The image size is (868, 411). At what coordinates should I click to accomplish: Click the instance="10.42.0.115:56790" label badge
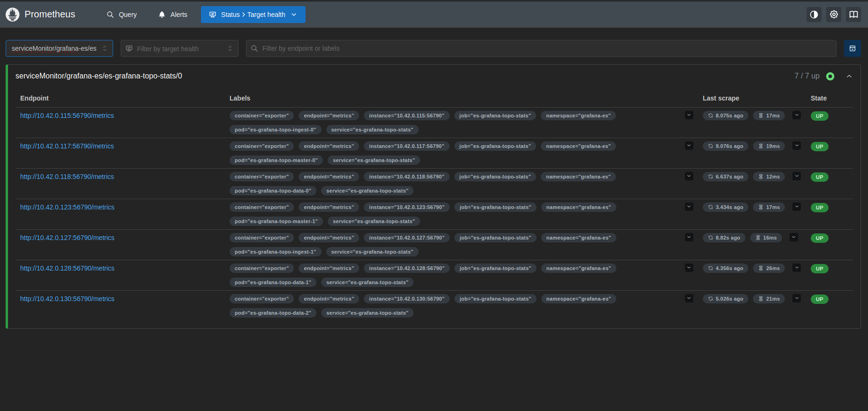[x=407, y=116]
